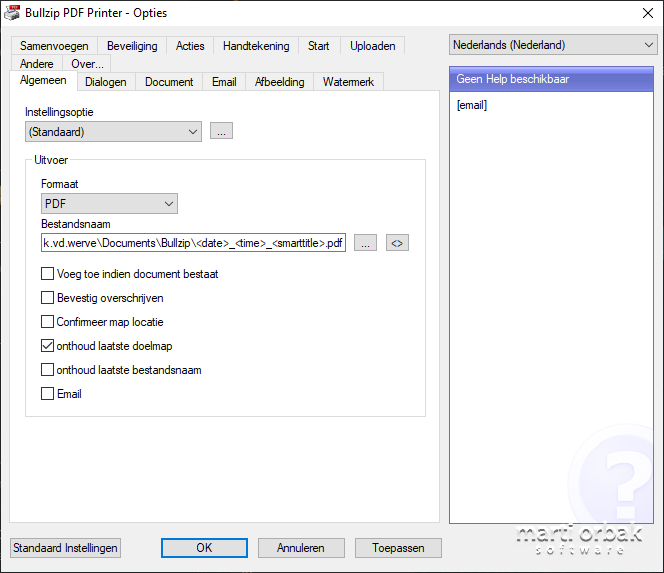
Task: Click the 'Geen Help beschikbaar' header
Action: (x=551, y=79)
